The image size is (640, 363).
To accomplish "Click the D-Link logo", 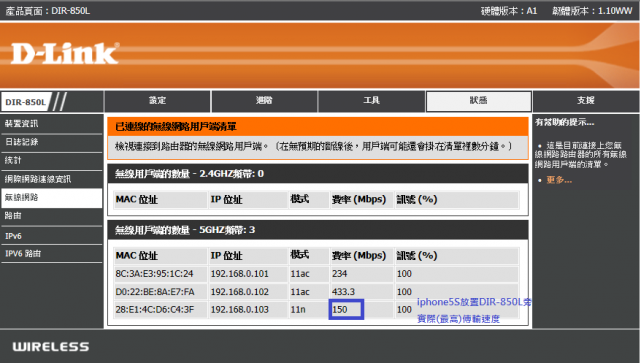I will pos(65,53).
